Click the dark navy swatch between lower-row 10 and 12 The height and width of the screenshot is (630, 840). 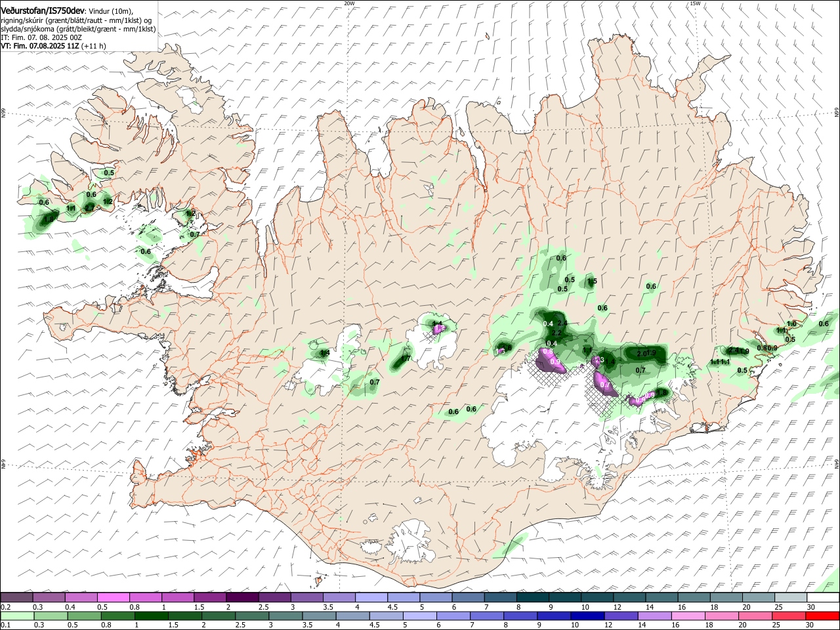point(588,616)
